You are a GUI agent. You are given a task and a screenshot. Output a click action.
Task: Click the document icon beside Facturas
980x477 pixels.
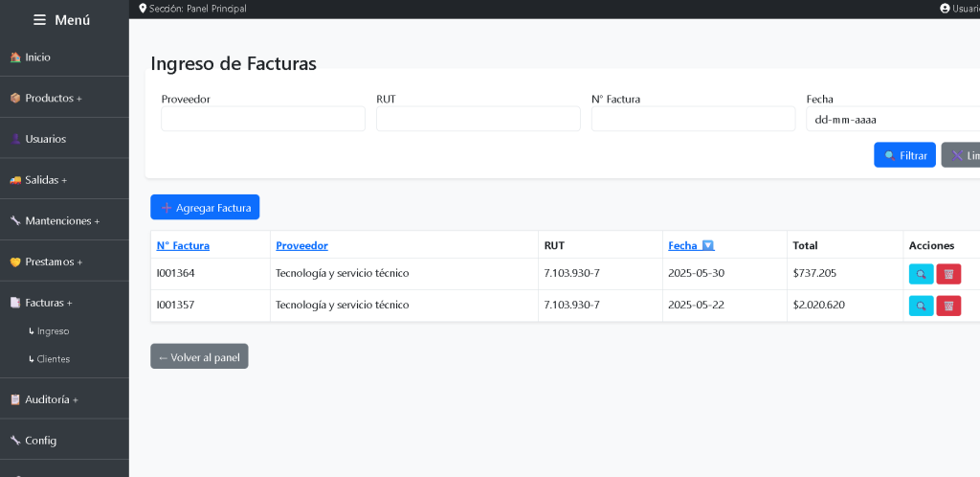coord(15,303)
